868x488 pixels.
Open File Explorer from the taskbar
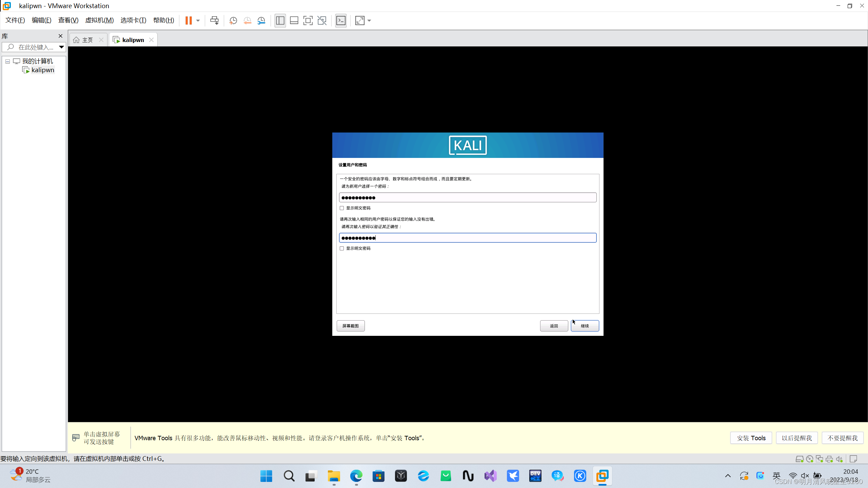334,476
